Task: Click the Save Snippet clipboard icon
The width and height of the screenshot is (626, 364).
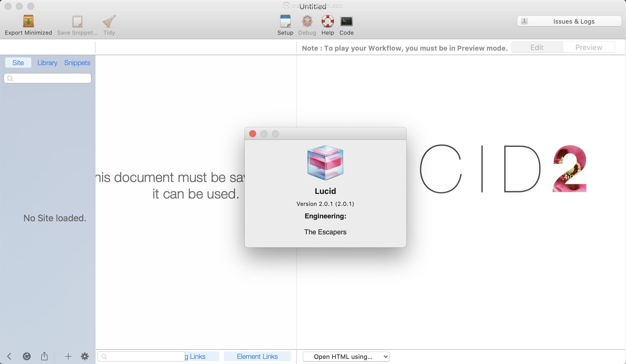Action: coord(77,21)
